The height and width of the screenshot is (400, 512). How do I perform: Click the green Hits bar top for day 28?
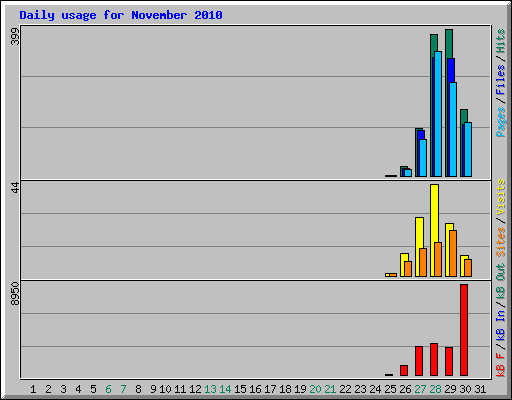point(434,43)
